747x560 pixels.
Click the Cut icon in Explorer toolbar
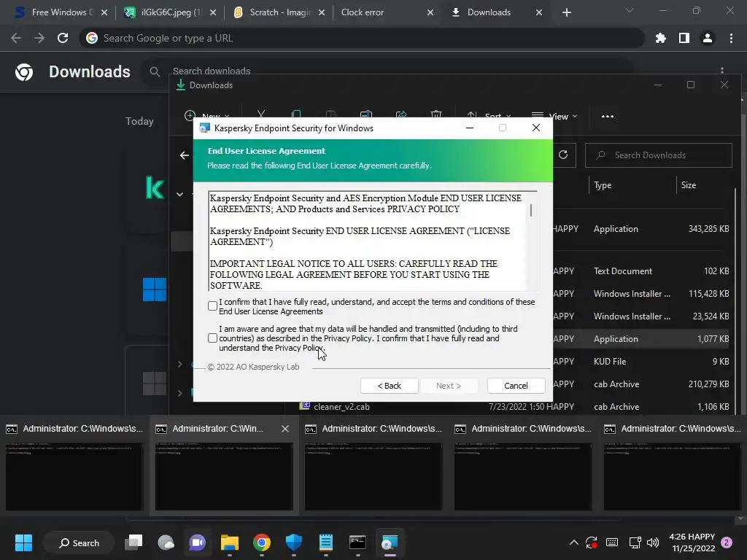pos(261,114)
